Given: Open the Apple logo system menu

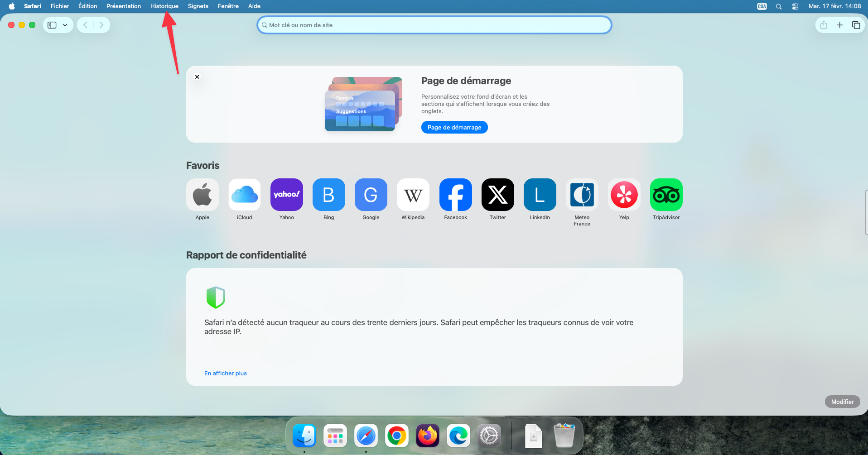Looking at the screenshot, I should [x=12, y=6].
